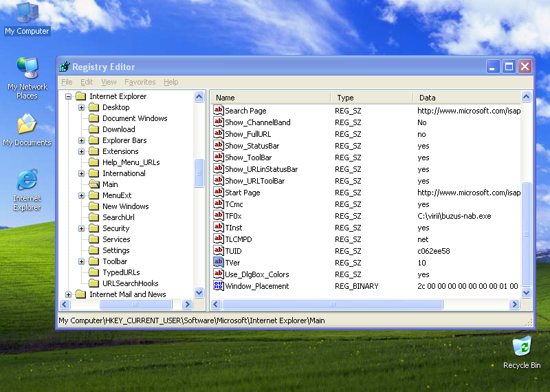This screenshot has height=392, width=550.
Task: Open the Help menu
Action: [x=170, y=82]
